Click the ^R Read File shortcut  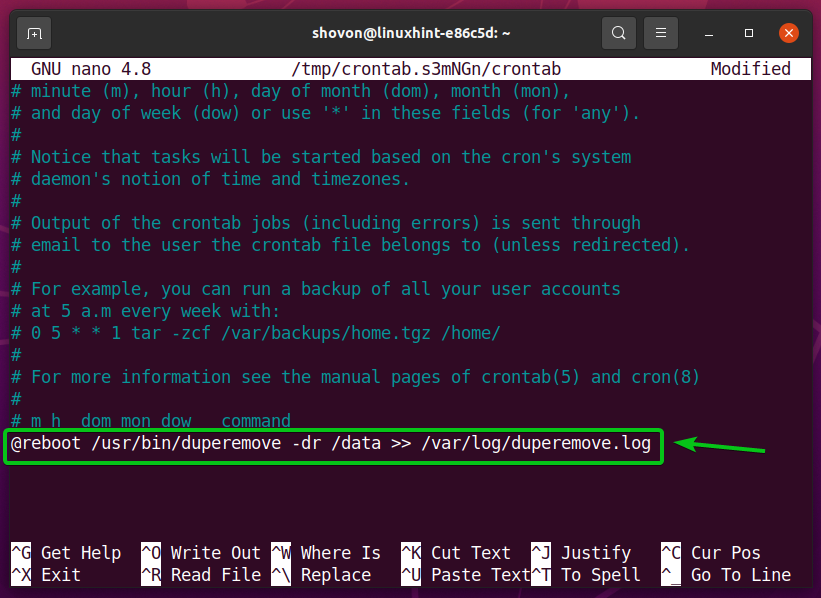tap(201, 575)
